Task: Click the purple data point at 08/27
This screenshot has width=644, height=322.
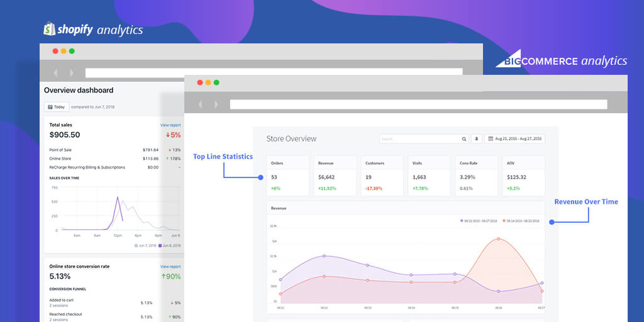Action: click(542, 283)
